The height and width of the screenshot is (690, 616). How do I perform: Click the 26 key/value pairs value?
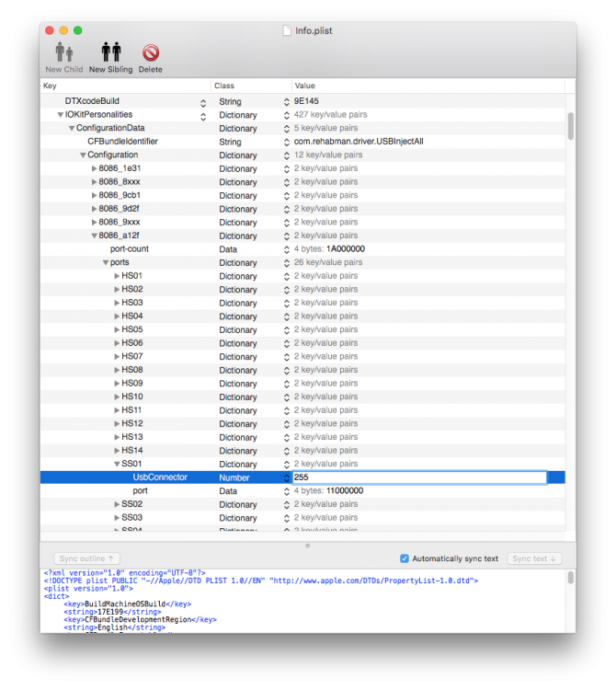coord(328,263)
